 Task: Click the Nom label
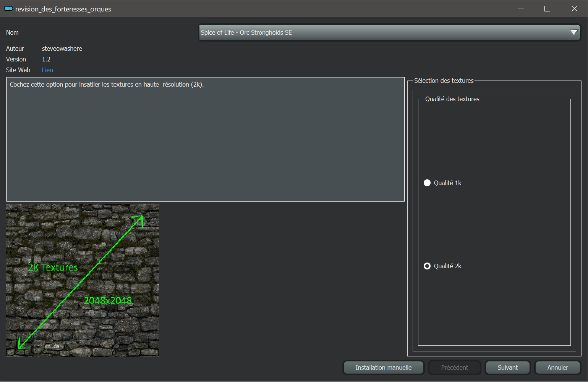12,32
